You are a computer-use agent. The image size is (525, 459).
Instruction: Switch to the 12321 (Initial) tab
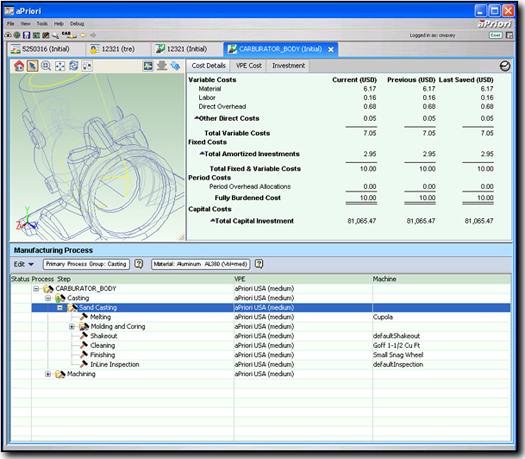click(186, 49)
